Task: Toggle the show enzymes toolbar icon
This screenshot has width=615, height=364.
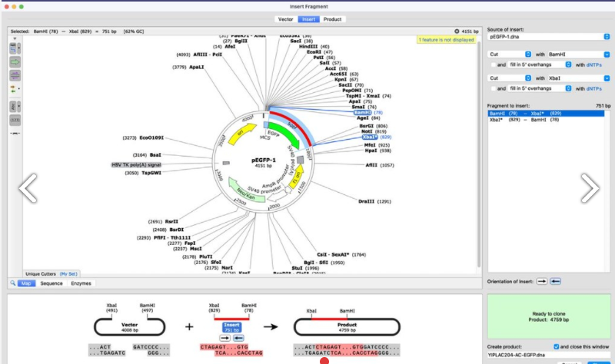Action: 13,48
